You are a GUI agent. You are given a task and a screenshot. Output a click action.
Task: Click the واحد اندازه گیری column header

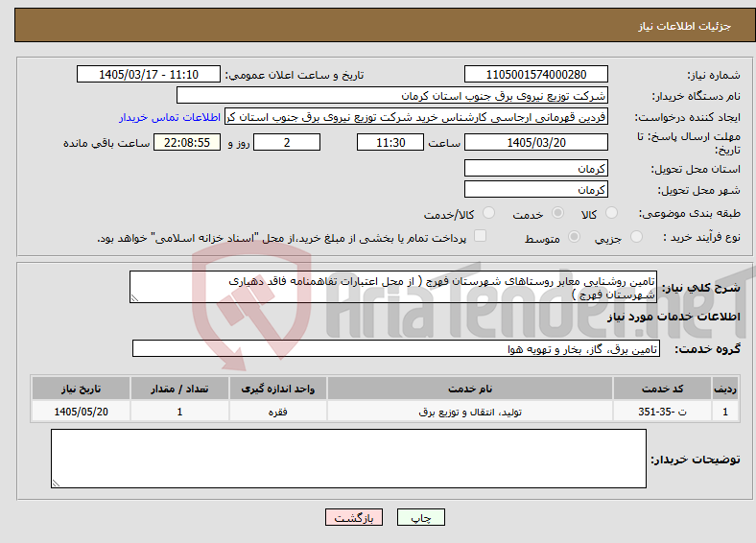click(x=277, y=389)
